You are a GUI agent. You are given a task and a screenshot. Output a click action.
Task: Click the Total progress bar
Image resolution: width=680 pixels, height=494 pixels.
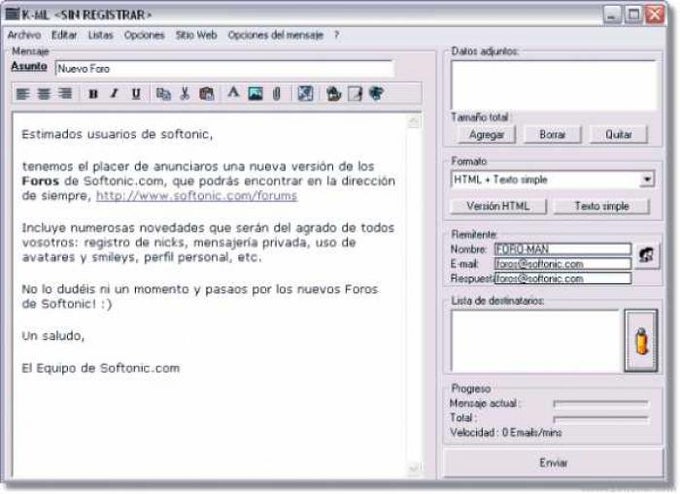[601, 419]
